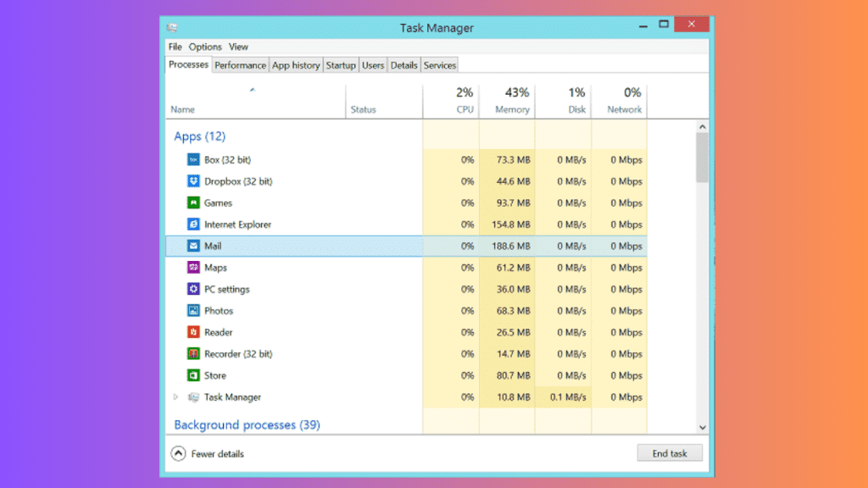868x488 pixels.
Task: Select the Mail process name
Action: [213, 247]
